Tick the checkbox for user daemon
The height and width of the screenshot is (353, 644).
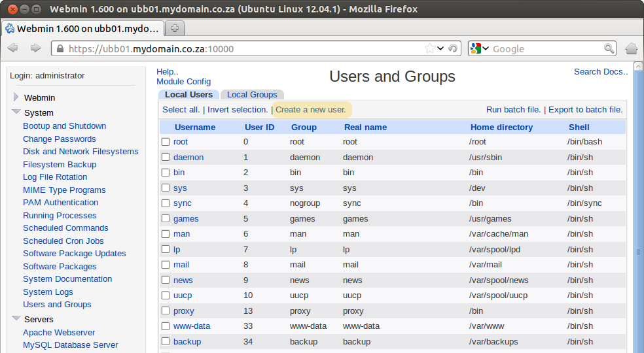click(x=166, y=157)
